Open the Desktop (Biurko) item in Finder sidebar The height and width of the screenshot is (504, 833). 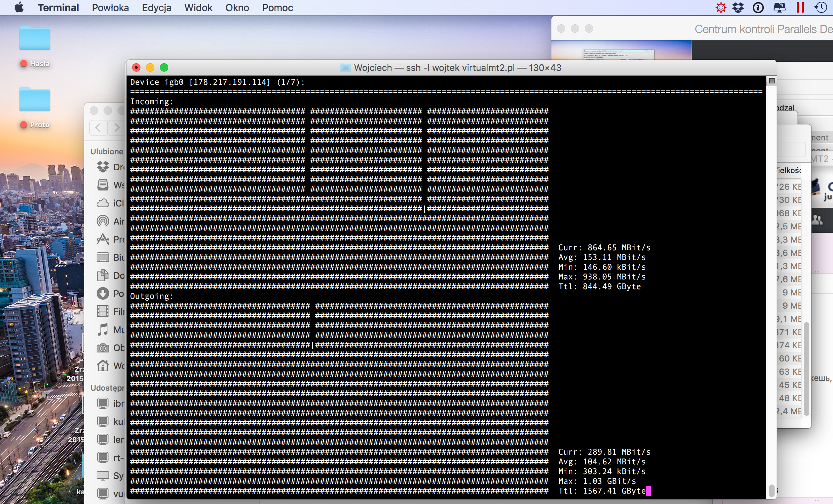(111, 257)
